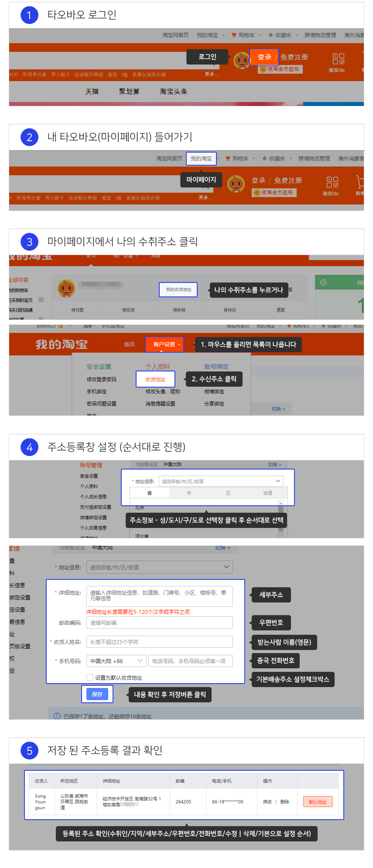Screen dimensions: 373x868
Task: Click the 收藏夹 star icon in step 1
Action: click(x=270, y=35)
